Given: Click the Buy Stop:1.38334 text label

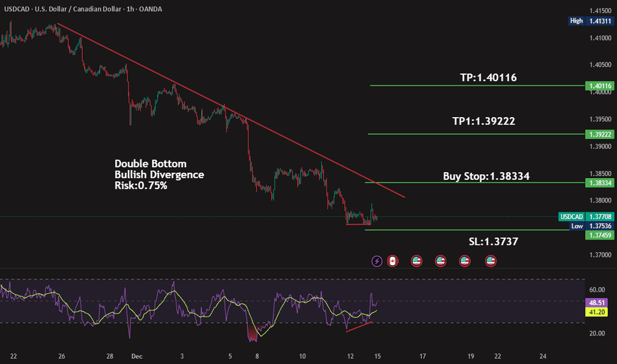Looking at the screenshot, I should (x=486, y=177).
